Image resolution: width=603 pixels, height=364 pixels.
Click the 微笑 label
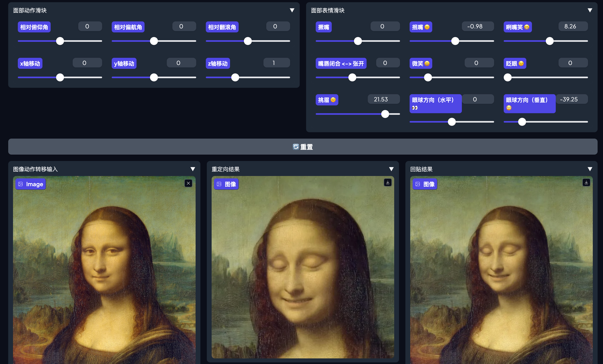pos(421,63)
